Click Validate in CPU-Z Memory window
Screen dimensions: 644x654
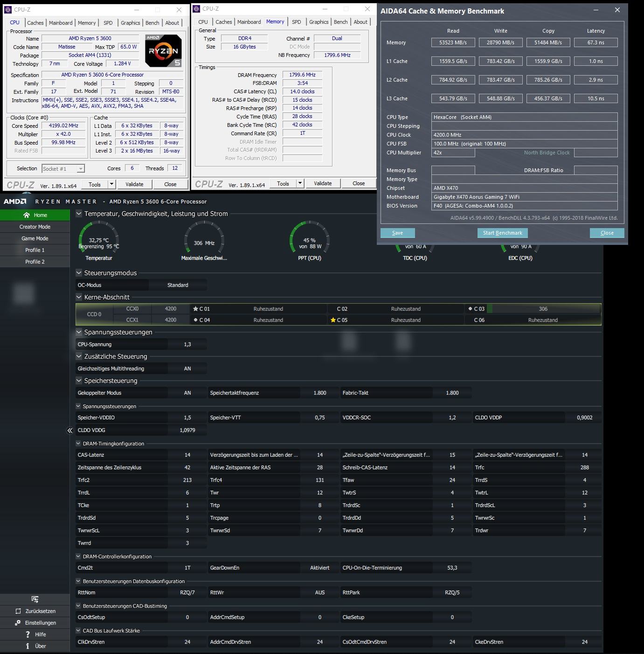323,183
